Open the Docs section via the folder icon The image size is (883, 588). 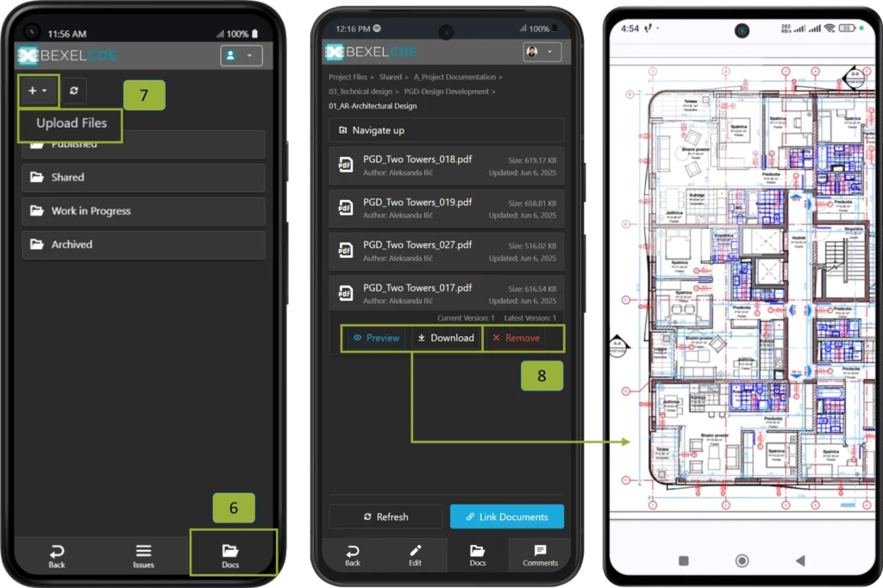(x=229, y=553)
